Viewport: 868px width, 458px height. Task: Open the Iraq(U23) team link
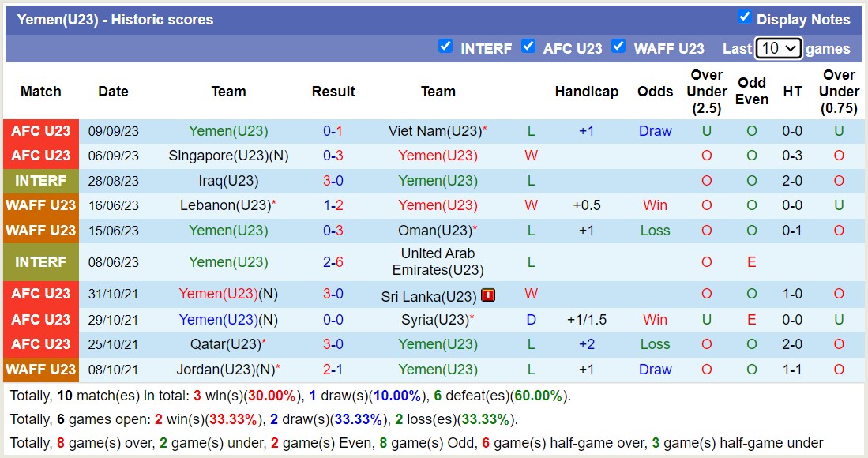(x=228, y=180)
